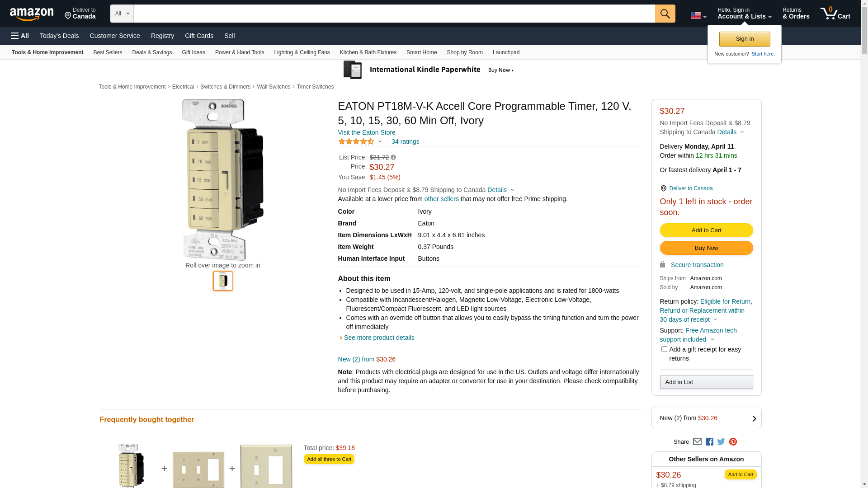Share the product on Pinterest

(x=733, y=442)
